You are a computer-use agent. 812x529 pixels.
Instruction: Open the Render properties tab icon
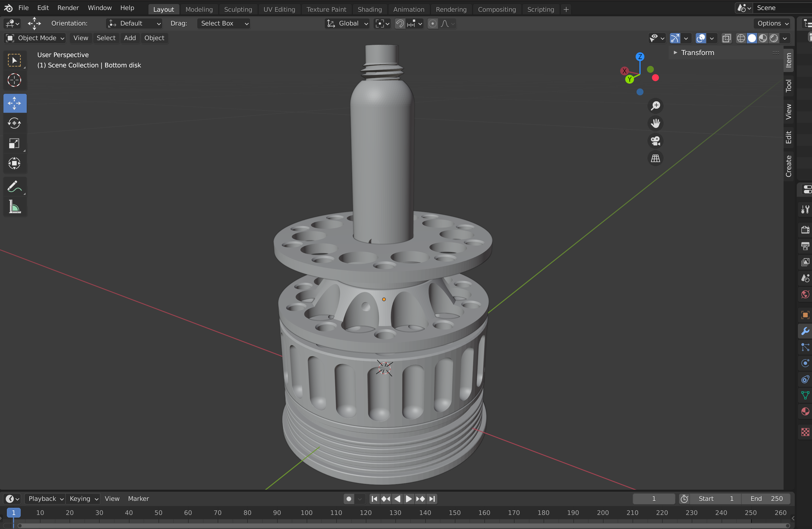coord(805,230)
